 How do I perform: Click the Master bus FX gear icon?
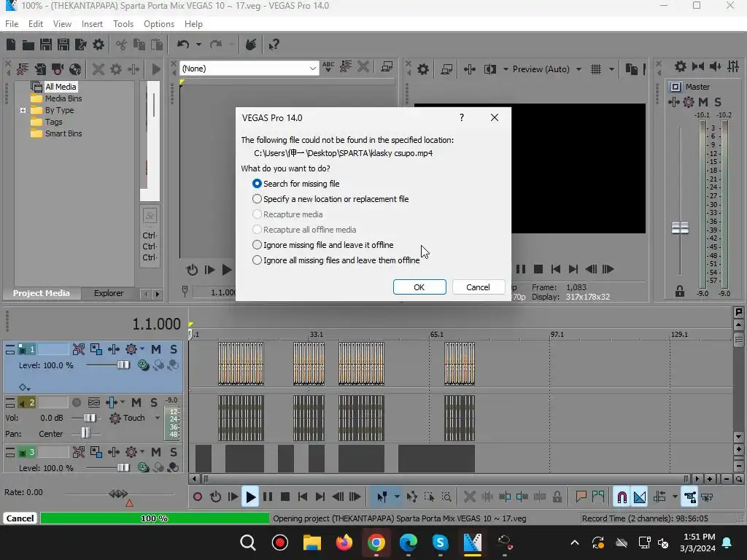(689, 102)
